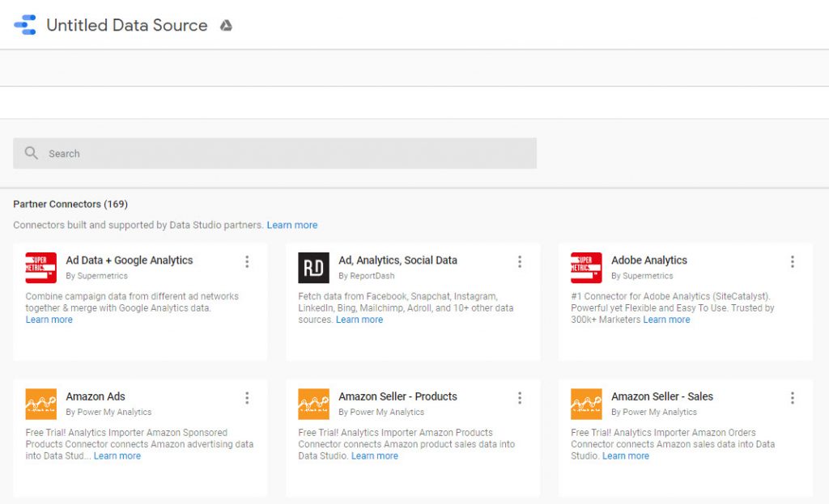Open Learn more for Amazon Seller - Sales
The height and width of the screenshot is (504, 829).
626,456
